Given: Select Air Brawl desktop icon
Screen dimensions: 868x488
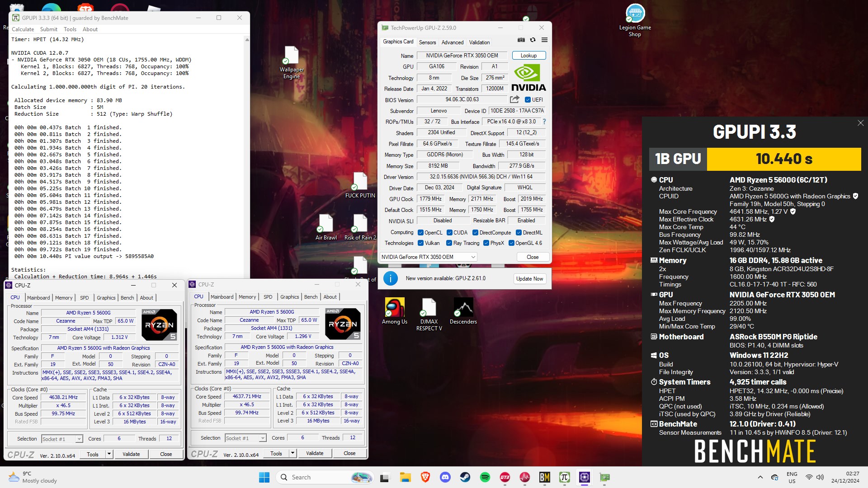Looking at the screenshot, I should coord(326,227).
